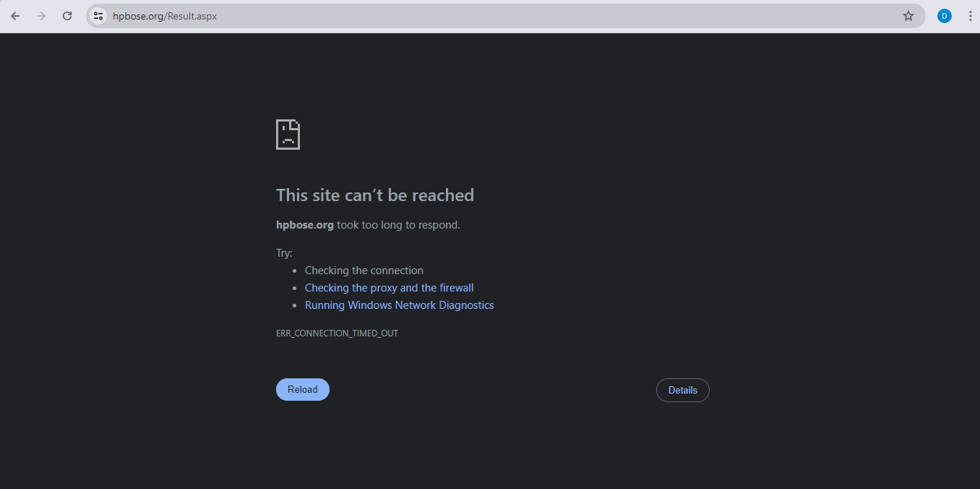Reload the page using the toolbar icon

click(x=67, y=16)
